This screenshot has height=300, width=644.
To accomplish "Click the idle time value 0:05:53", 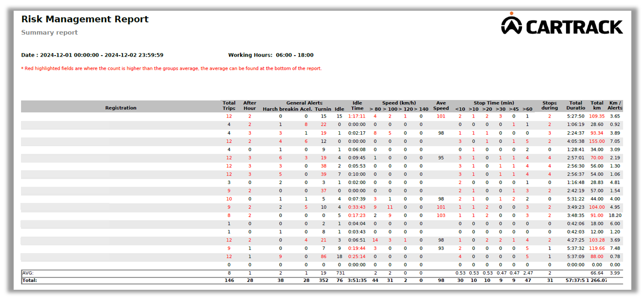I will 357,166.
